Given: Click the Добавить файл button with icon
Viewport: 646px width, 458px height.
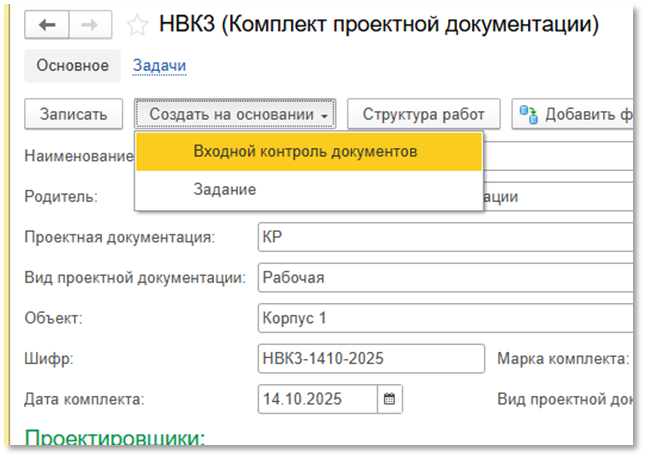Looking at the screenshot, I should tap(575, 114).
